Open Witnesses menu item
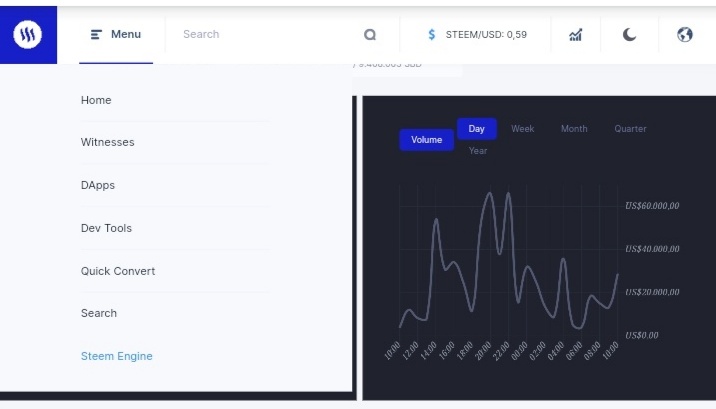716x409 pixels. point(108,142)
